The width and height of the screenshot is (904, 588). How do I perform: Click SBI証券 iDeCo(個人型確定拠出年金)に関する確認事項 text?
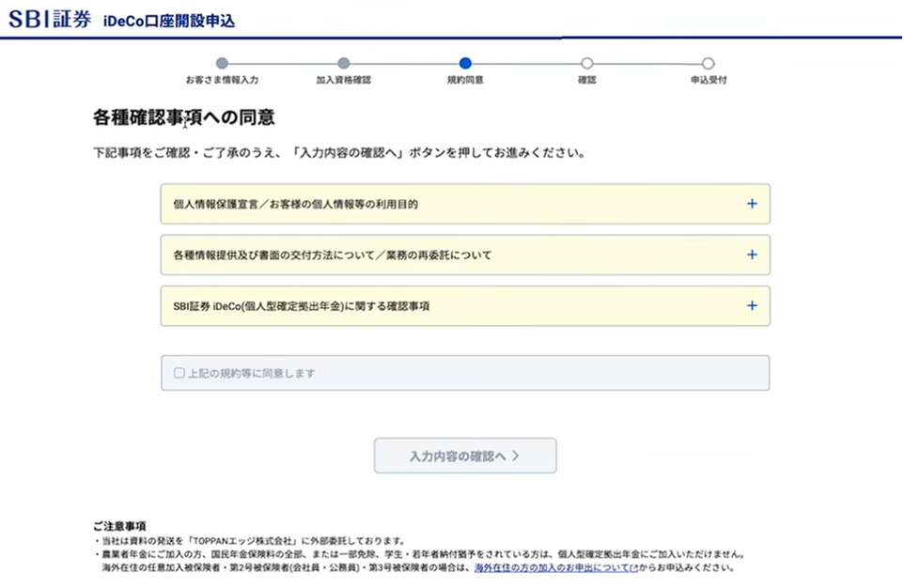(301, 306)
